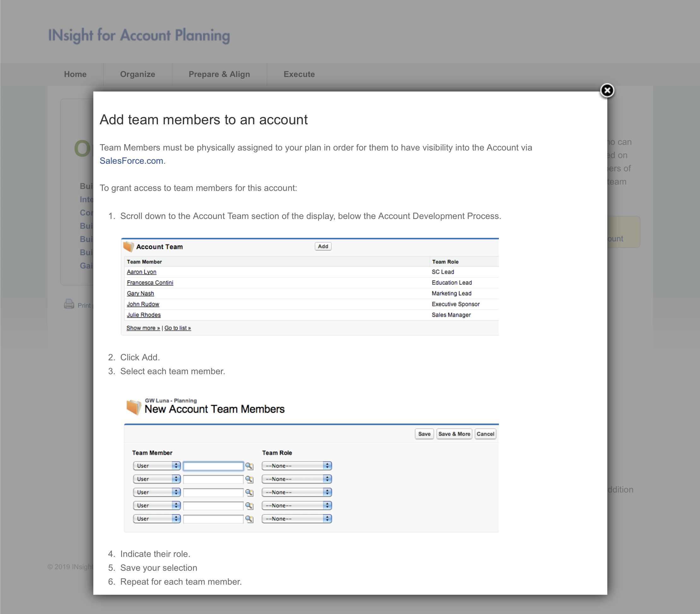Close the Add team members dialog
700x614 pixels.
[607, 91]
